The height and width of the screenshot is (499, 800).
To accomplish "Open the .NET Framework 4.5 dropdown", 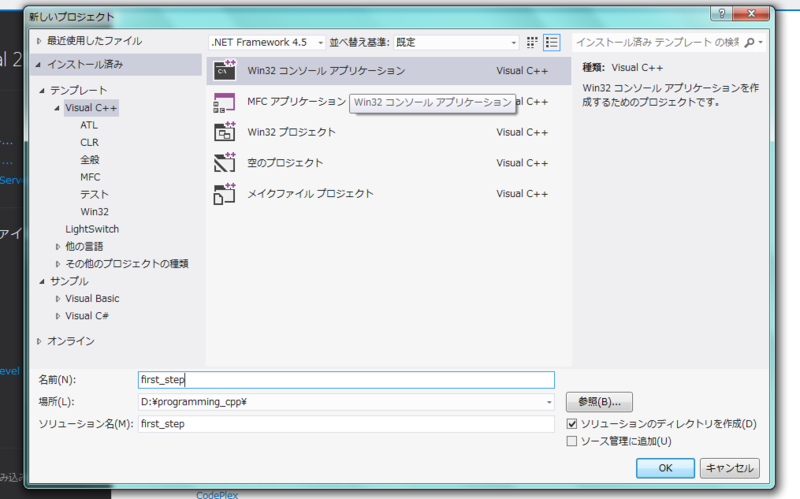I will point(267,42).
